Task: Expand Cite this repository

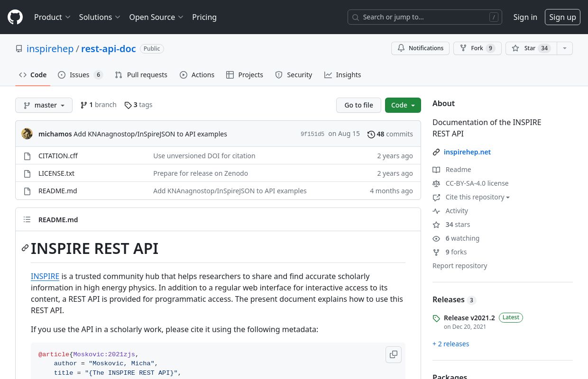Action: click(471, 197)
